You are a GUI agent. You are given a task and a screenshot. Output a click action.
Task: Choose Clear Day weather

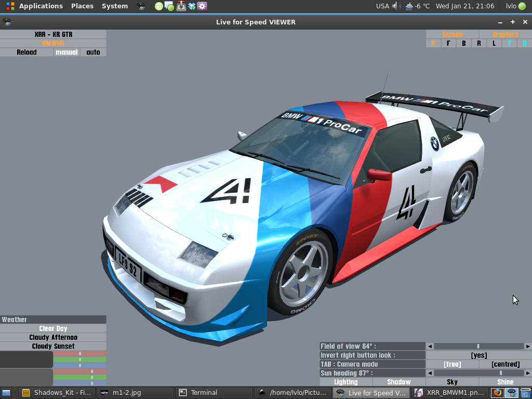point(54,328)
